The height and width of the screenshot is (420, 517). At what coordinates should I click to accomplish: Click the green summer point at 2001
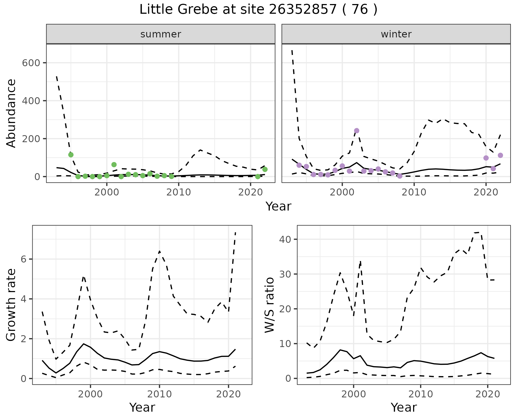tap(114, 164)
